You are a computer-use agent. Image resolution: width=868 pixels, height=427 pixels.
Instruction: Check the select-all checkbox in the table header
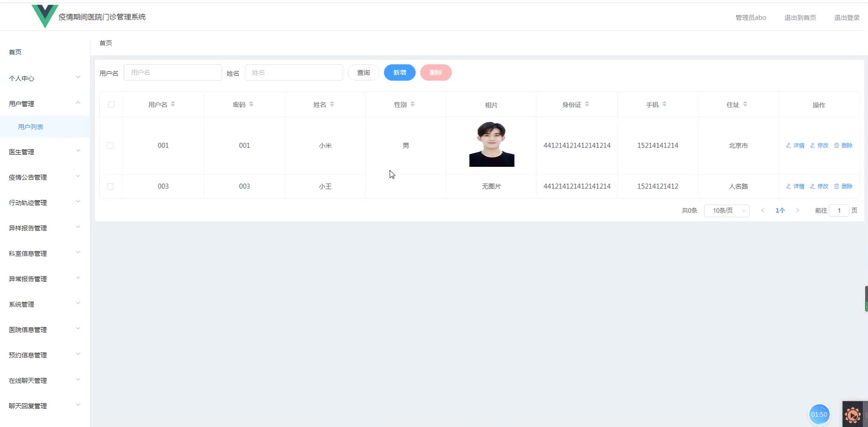point(111,104)
